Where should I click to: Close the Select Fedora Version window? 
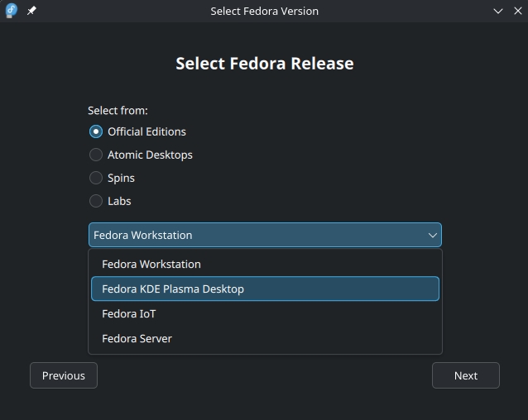pos(518,11)
